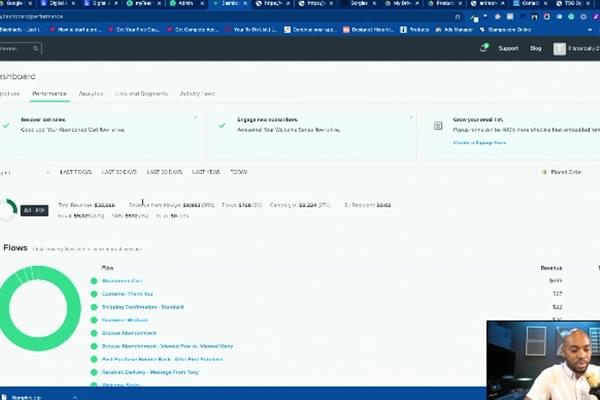Click the account avatar icon in header
Viewport: 600px width, 400px height.
click(559, 48)
